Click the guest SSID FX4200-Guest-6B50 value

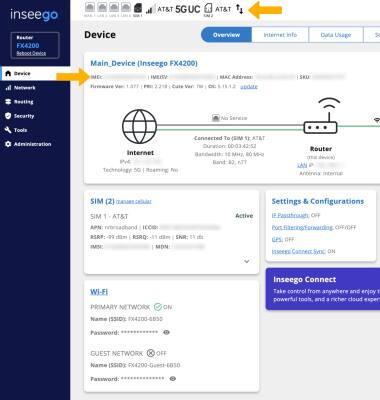[x=154, y=365]
